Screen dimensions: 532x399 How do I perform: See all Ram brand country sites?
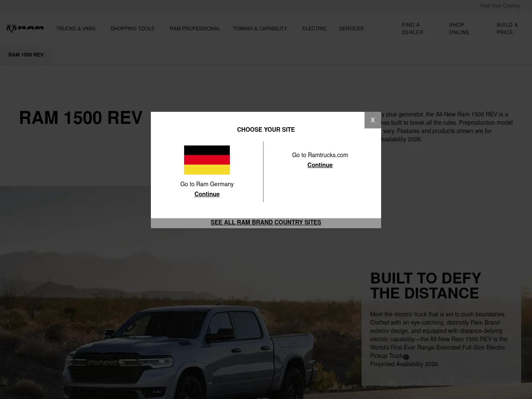coord(266,222)
